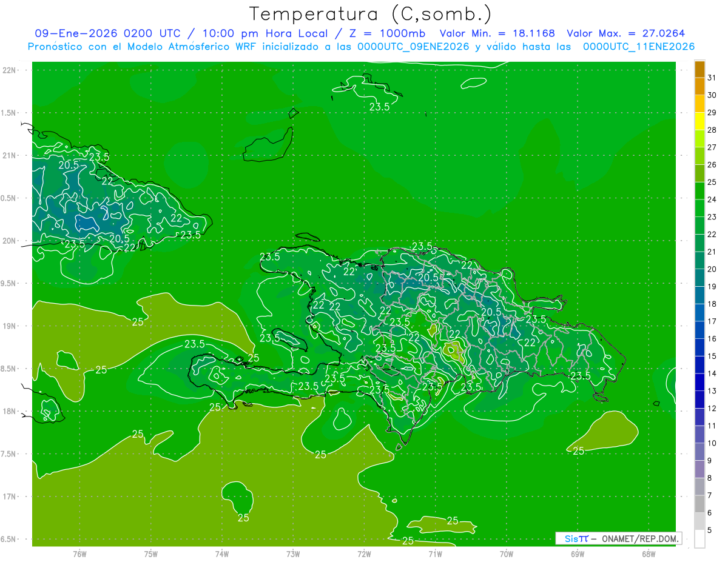
Task: Click the "Valor Max. = 27.0264" readout
Action: click(x=625, y=33)
